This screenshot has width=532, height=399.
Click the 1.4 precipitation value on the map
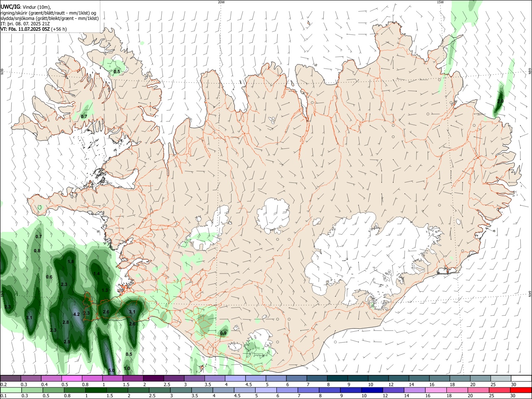point(96,273)
